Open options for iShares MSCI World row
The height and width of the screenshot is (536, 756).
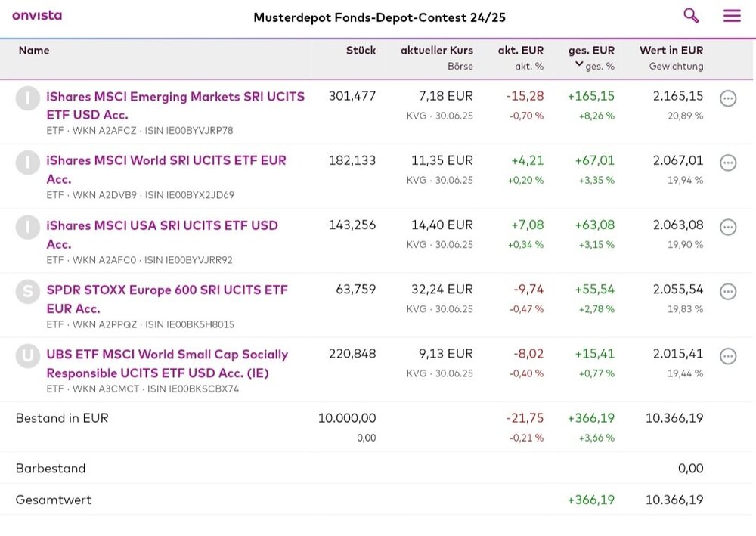728,163
